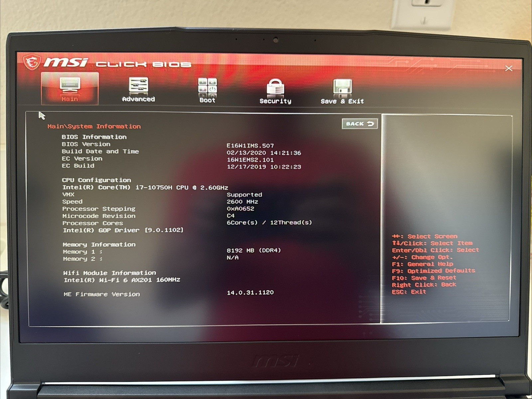Screen dimensions: 532x399
Task: Click the BACK button
Action: pyautogui.click(x=360, y=124)
